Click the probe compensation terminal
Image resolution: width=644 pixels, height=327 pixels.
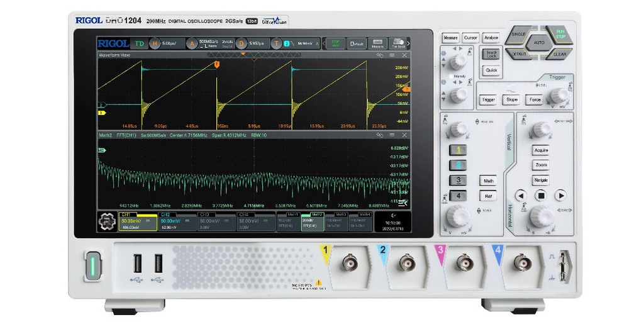pyautogui.click(x=564, y=266)
